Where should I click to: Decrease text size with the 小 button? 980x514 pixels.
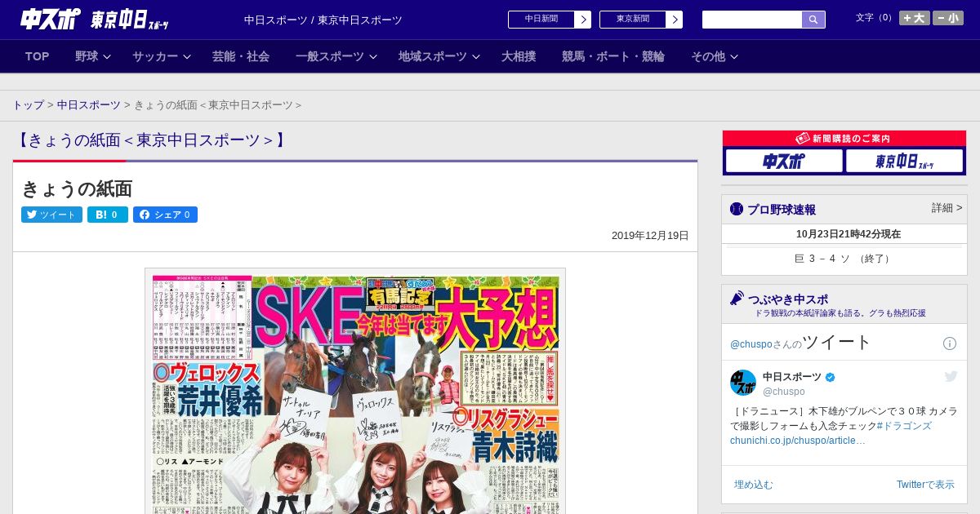pyautogui.click(x=948, y=18)
